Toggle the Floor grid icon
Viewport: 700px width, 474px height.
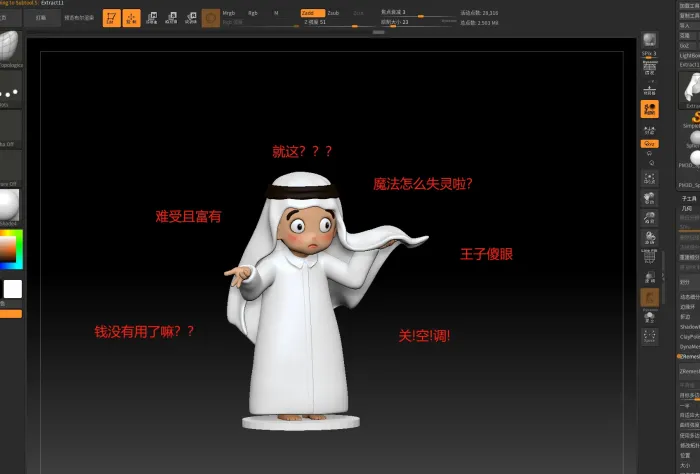[650, 91]
